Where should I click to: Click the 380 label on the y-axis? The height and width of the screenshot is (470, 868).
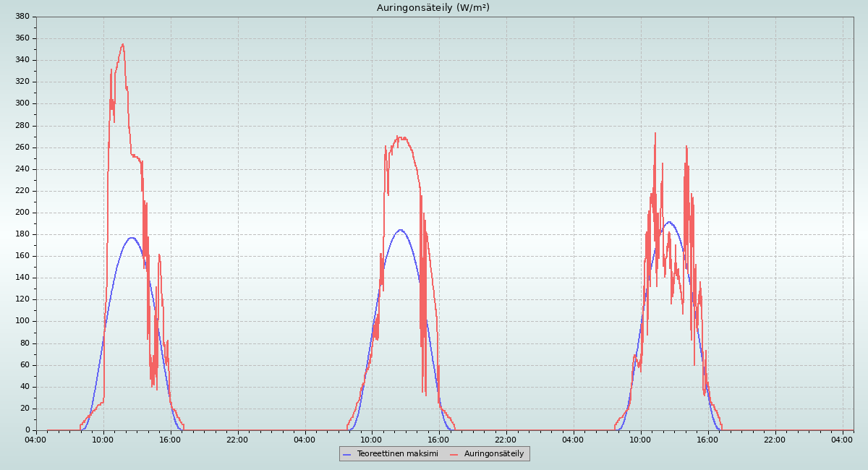(22, 16)
